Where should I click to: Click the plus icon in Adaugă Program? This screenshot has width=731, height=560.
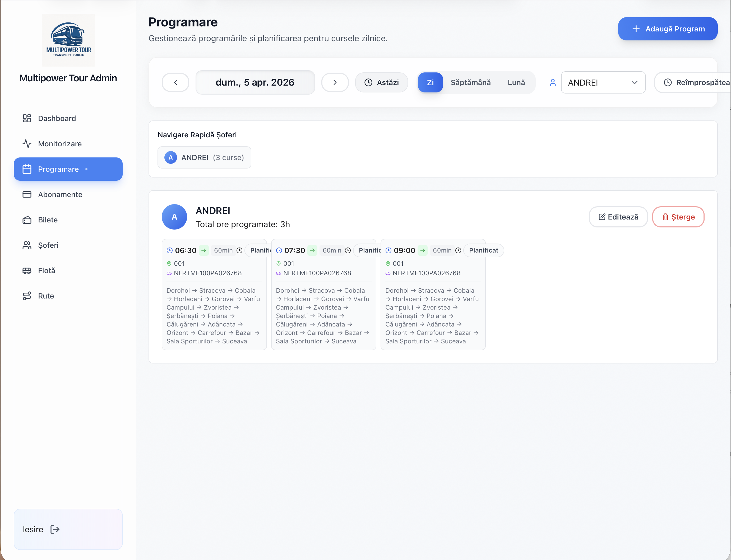pos(636,29)
